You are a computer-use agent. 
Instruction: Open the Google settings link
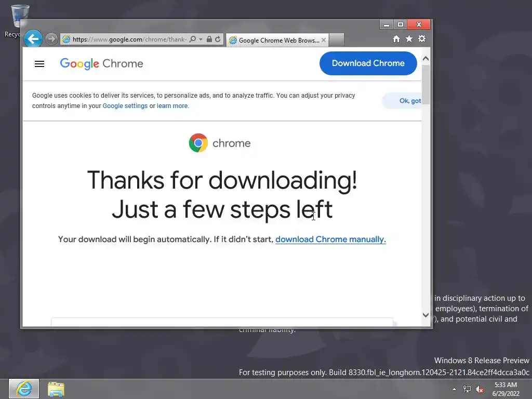tap(125, 106)
